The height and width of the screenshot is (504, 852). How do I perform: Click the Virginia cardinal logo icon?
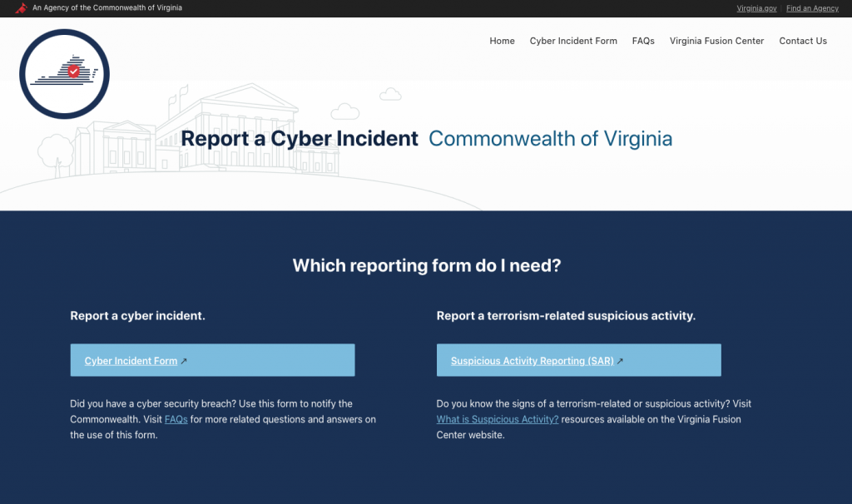(x=21, y=8)
